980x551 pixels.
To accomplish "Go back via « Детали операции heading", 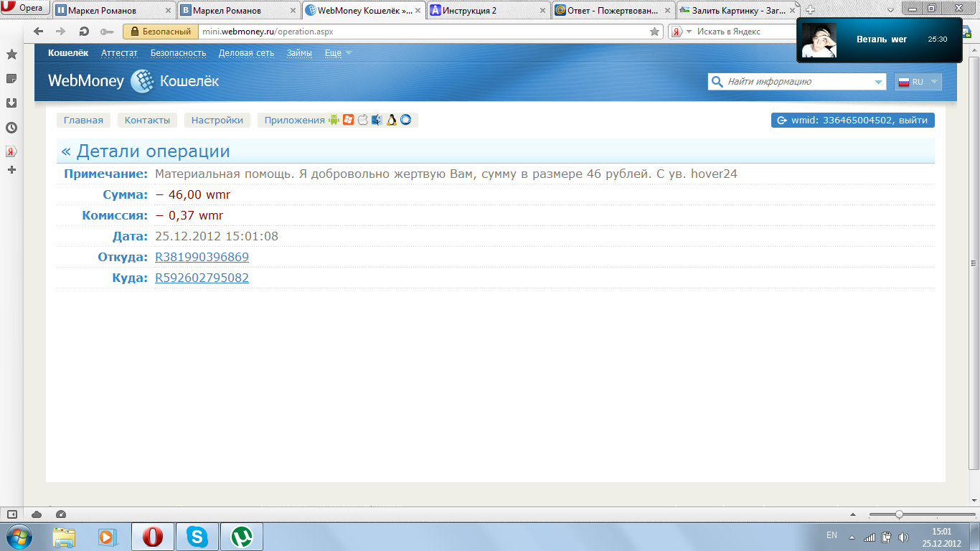I will click(x=146, y=151).
